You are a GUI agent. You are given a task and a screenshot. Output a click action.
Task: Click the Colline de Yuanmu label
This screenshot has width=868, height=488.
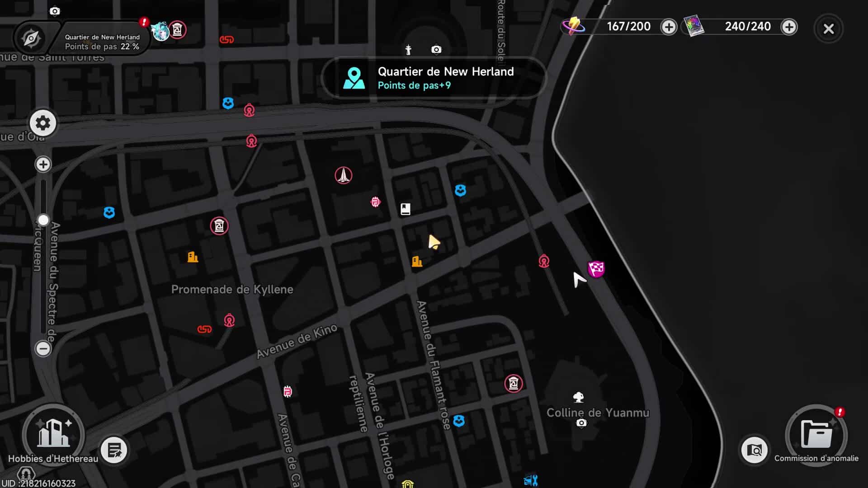598,413
